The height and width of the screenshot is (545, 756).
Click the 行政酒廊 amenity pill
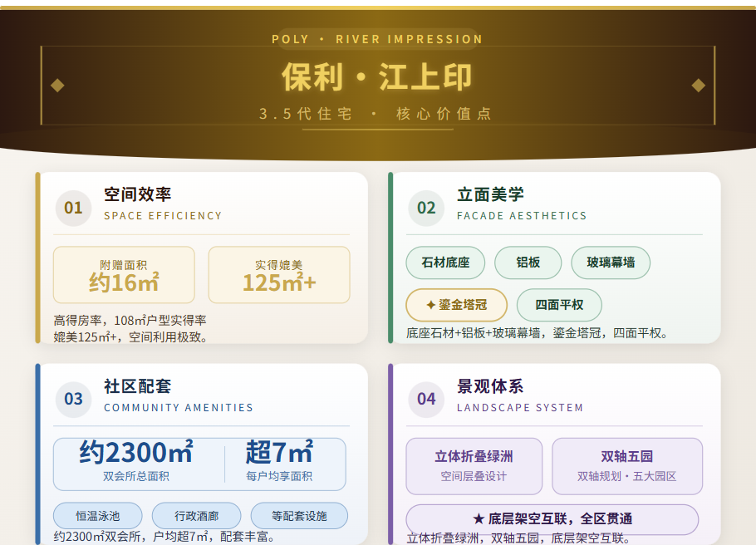197,516
